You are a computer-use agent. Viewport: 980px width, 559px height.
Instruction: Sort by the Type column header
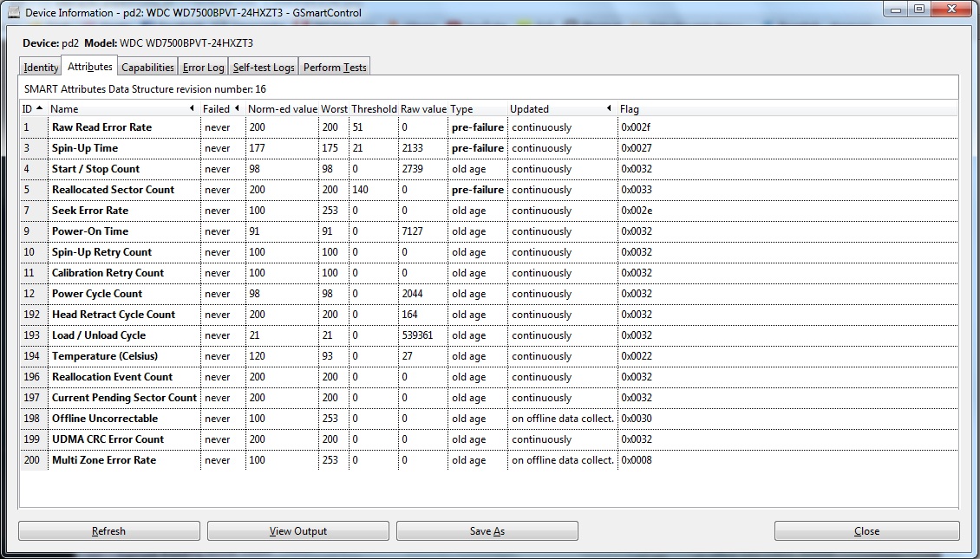[x=478, y=108]
